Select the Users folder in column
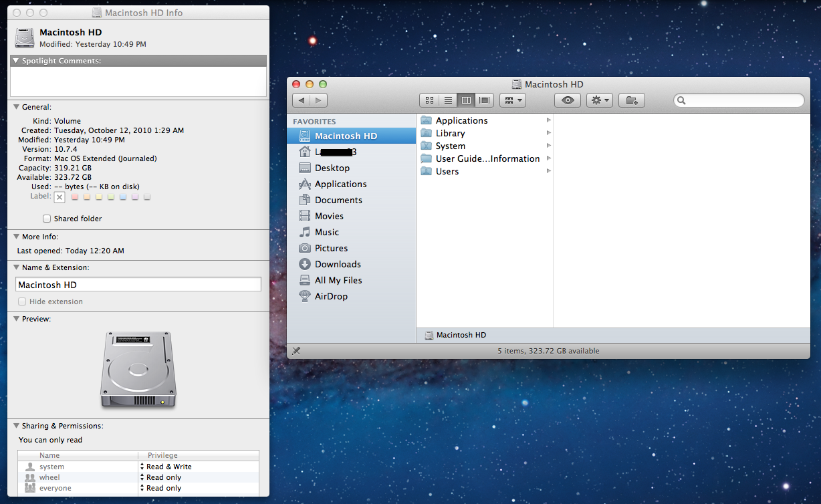 click(x=447, y=171)
